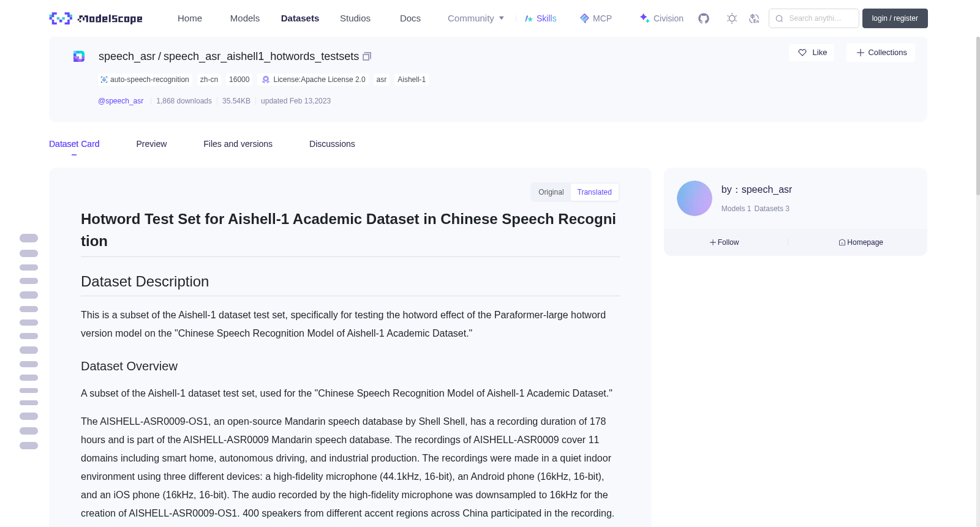
Task: Open the Models menu item
Action: pos(245,18)
